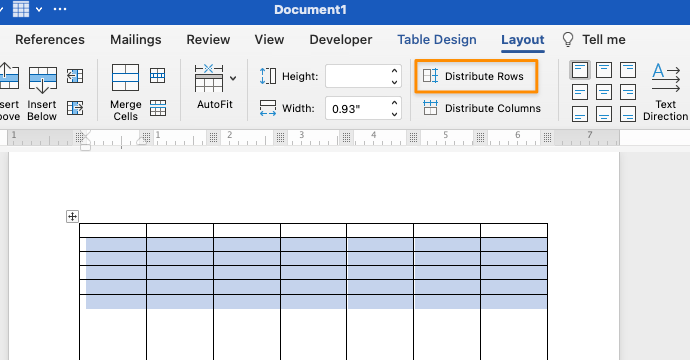Viewport: 690px width, 360px height.
Task: Select the Layout tab
Action: point(523,40)
